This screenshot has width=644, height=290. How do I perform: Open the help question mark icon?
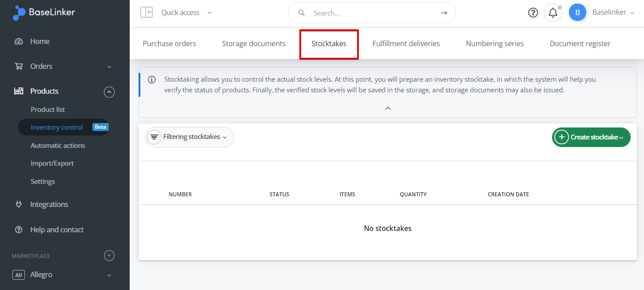(533, 12)
